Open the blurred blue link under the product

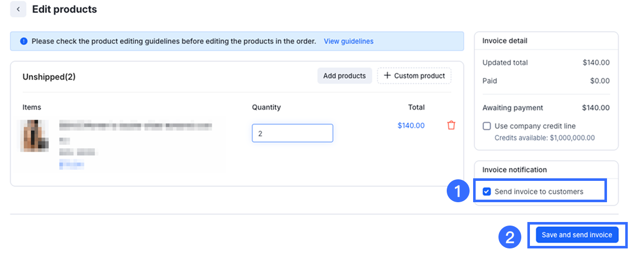(x=71, y=164)
